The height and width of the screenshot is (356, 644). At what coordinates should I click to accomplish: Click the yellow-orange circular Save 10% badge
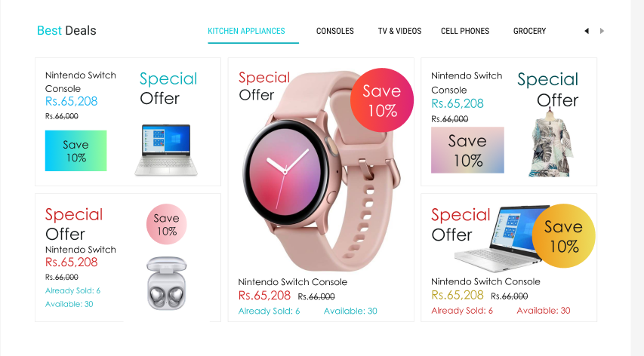(563, 236)
